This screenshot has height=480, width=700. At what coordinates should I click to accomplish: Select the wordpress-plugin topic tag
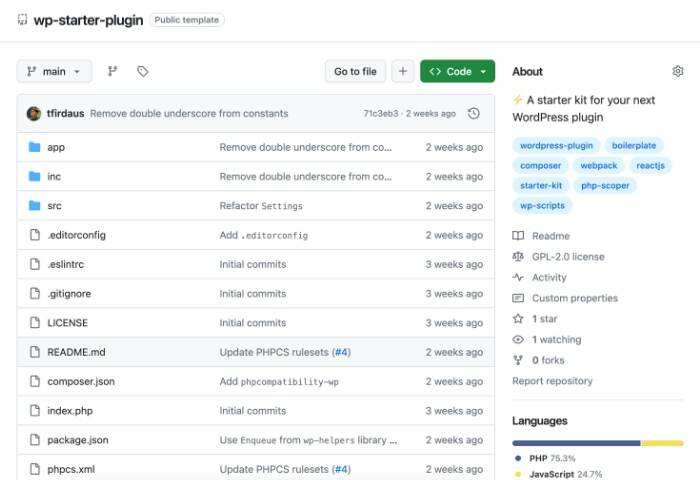556,145
